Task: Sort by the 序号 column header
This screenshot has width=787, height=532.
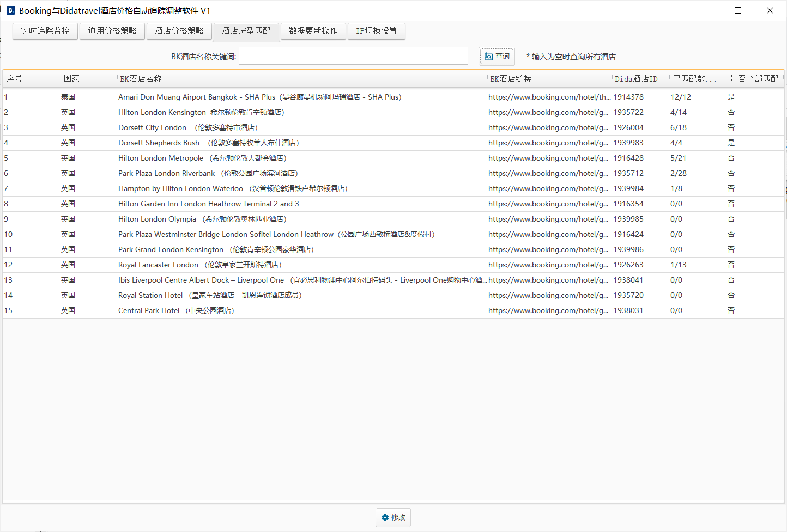Action: click(32, 79)
